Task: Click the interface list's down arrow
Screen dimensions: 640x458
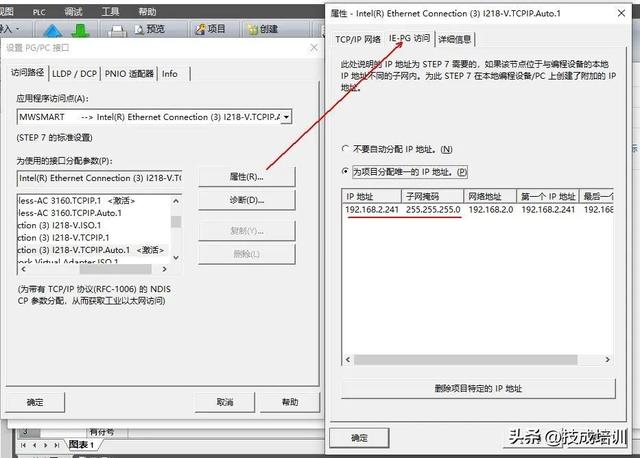Action: click(x=176, y=258)
